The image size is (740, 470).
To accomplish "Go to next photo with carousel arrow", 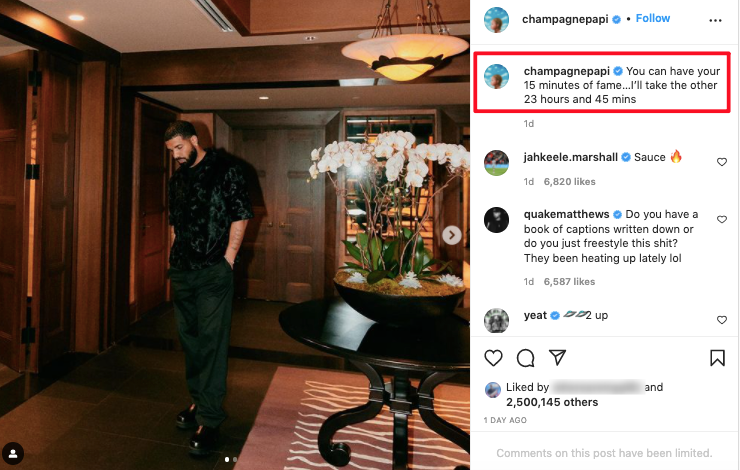I will pos(452,235).
